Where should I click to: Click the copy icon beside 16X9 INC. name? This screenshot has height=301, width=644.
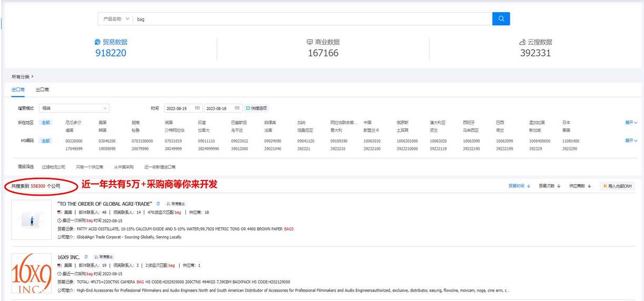click(x=86, y=257)
